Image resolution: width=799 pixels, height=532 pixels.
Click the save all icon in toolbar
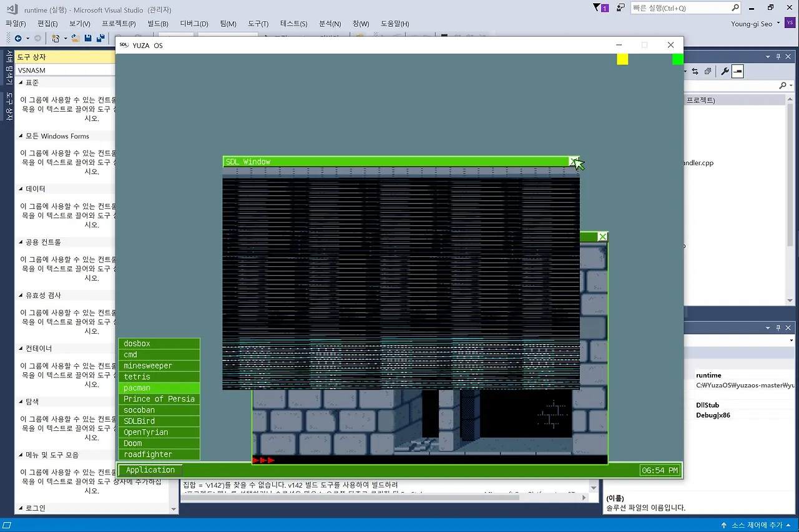click(100, 39)
